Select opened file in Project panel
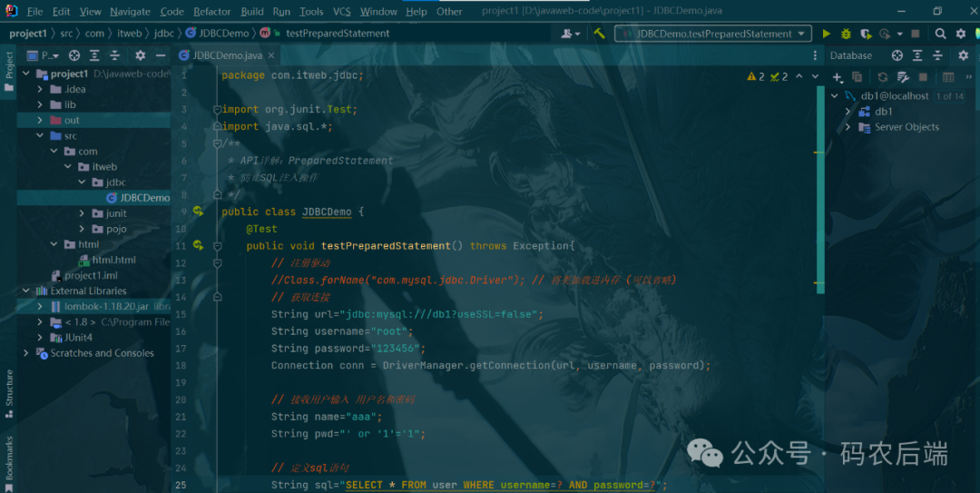Screen dimensions: 980x493 point(74,55)
